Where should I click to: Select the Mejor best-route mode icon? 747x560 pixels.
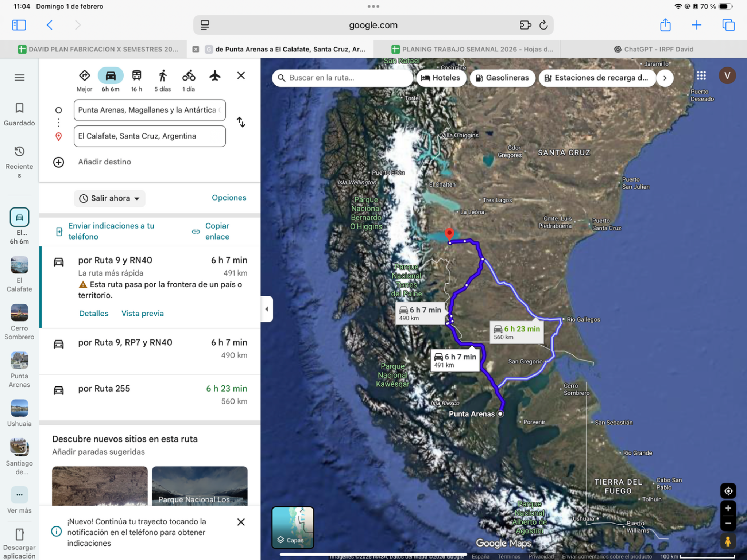85,76
